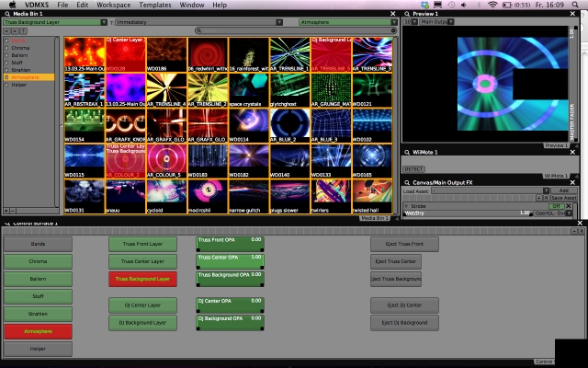Click the plus button at Control Surface top right
588x368 pixels.
click(x=574, y=231)
